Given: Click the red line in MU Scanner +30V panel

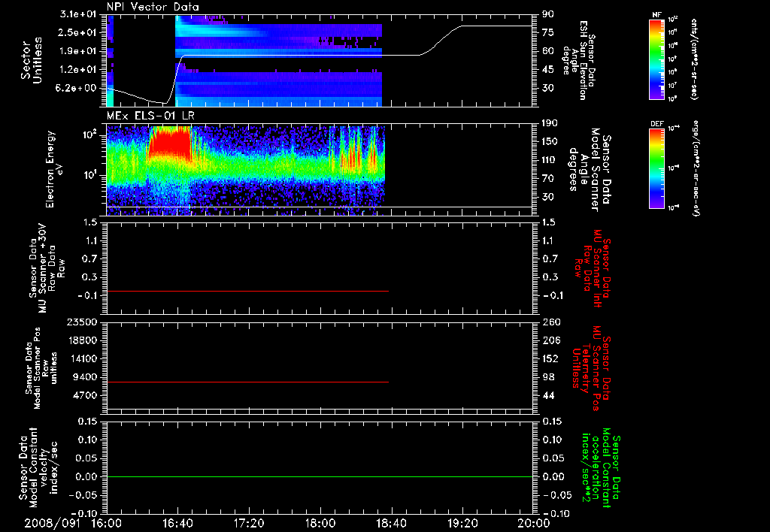Looking at the screenshot, I should coord(247,291).
